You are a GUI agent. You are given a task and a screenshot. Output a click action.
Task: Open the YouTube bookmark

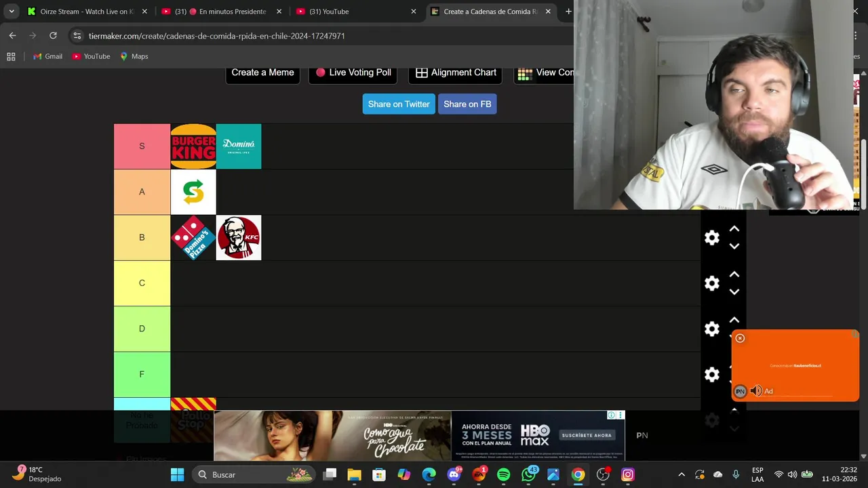(91, 56)
